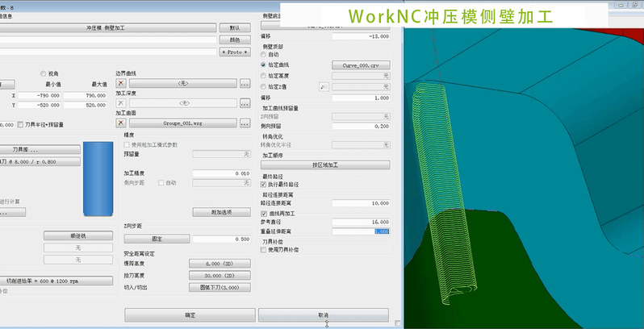
Task: Click the tool button Ø 8.000 / r 0.800
Action: click(x=40, y=161)
